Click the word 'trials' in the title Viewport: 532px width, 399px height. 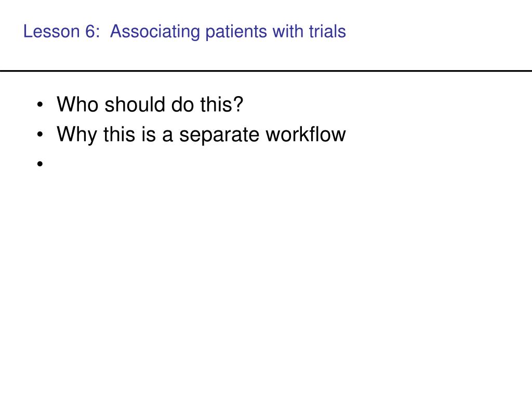(327, 31)
